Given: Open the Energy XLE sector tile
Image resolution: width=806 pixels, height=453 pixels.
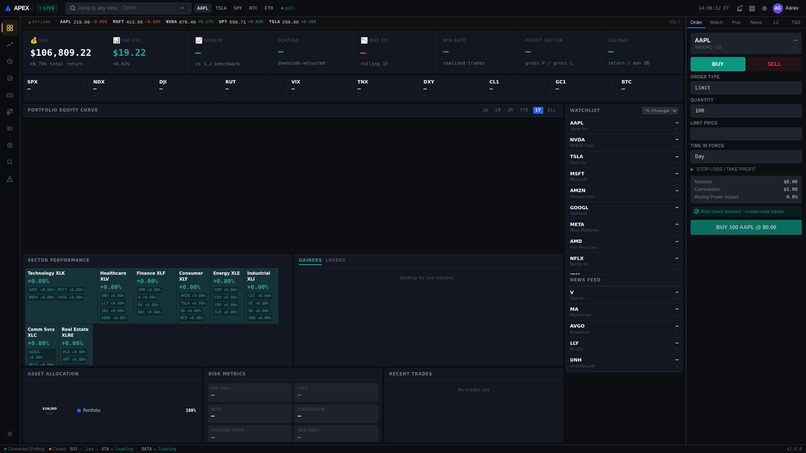Looking at the screenshot, I should (x=227, y=296).
